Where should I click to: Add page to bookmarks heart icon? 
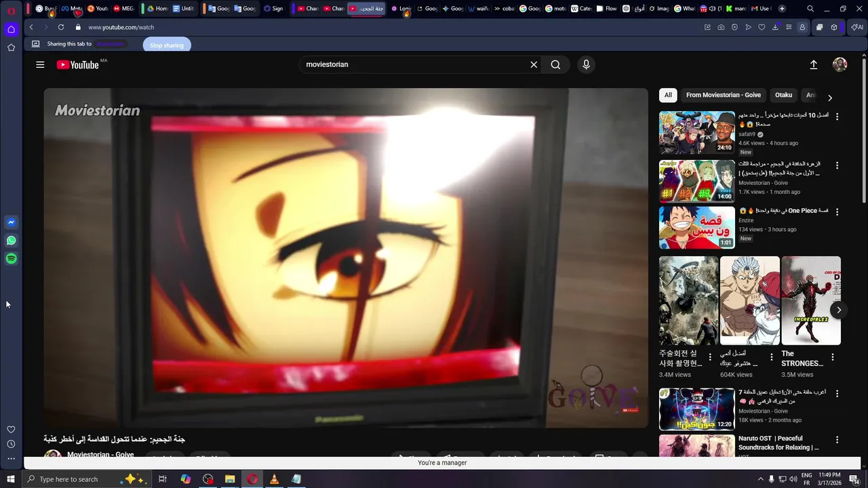(762, 27)
